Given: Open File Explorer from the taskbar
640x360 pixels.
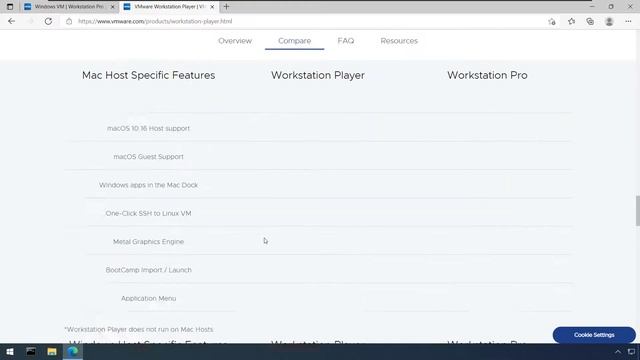Looking at the screenshot, I should click(x=52, y=351).
